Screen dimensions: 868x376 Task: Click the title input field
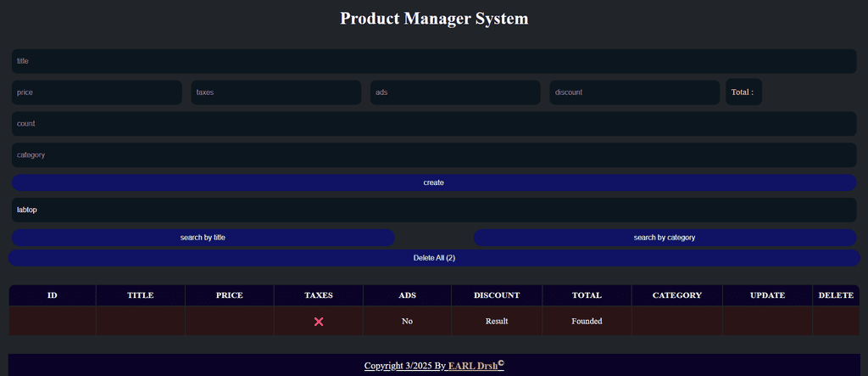[x=433, y=61]
